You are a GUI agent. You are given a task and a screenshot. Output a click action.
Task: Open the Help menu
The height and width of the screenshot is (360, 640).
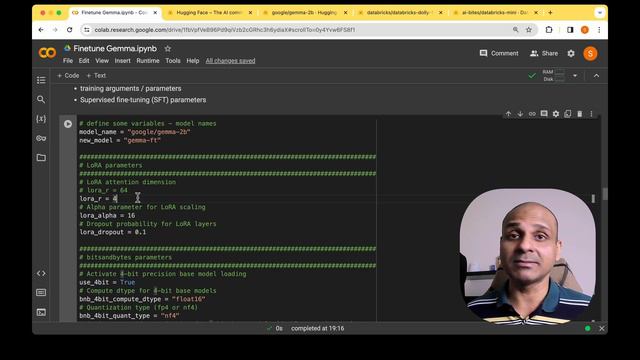pyautogui.click(x=193, y=61)
